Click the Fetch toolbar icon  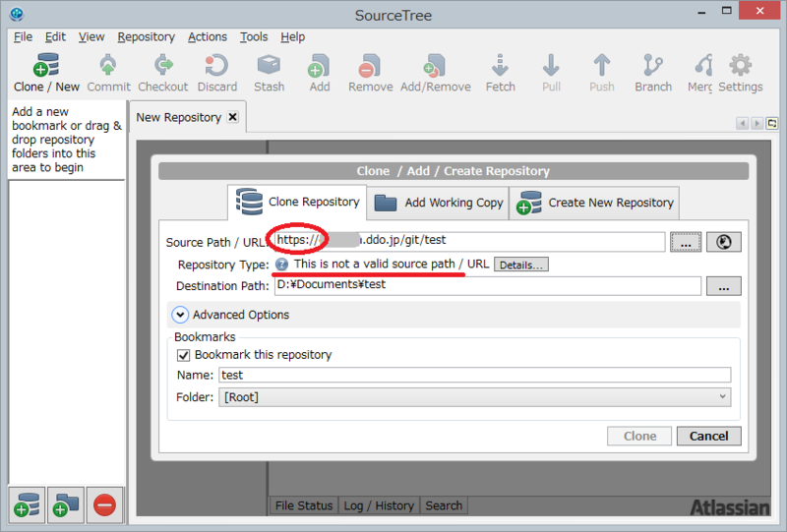point(500,65)
